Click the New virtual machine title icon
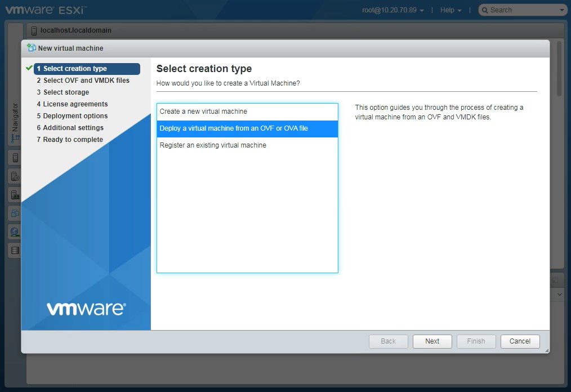Viewport: 571px width, 392px height. pyautogui.click(x=32, y=48)
